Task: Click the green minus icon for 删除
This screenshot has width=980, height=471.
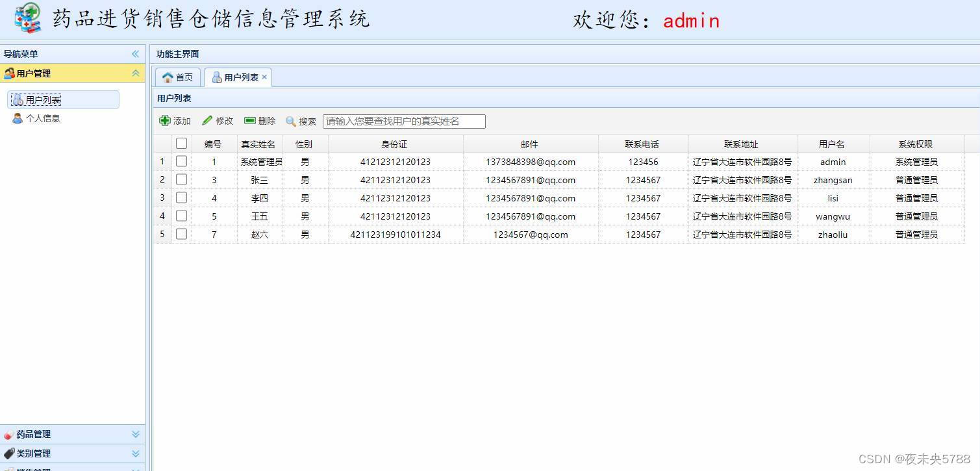Action: [x=250, y=120]
